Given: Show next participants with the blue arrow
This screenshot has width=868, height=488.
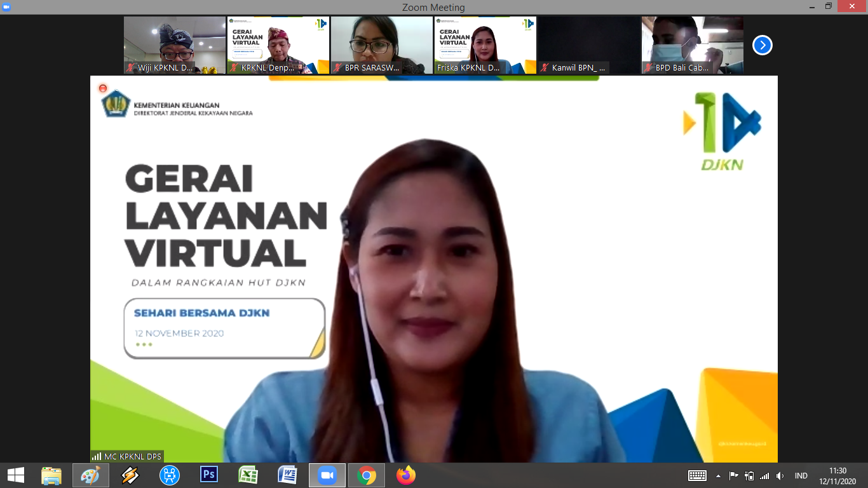Looking at the screenshot, I should [x=762, y=45].
